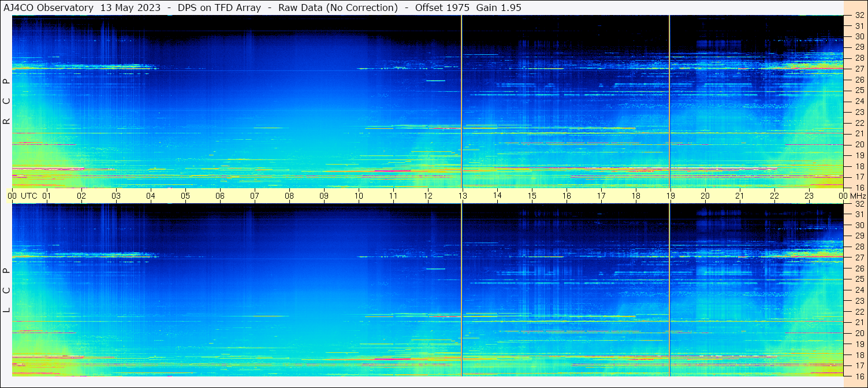This screenshot has width=868, height=388.
Task: Click the 16 MHz label of LCP panel
Action: (859, 376)
